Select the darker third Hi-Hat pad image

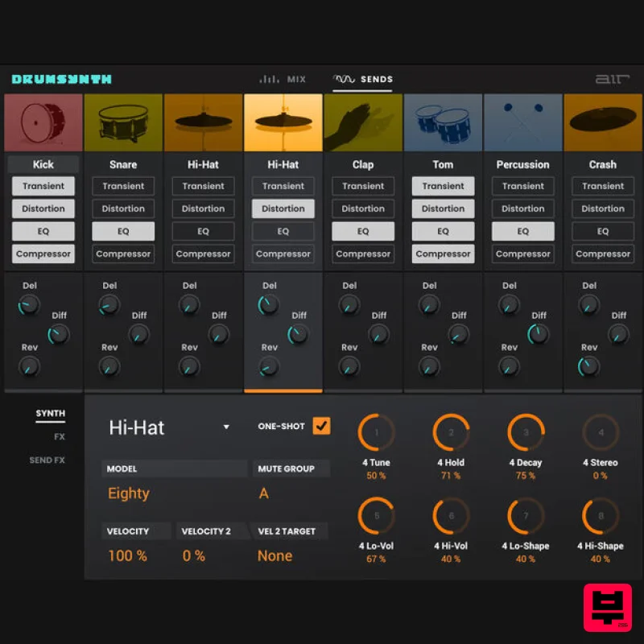tap(204, 122)
